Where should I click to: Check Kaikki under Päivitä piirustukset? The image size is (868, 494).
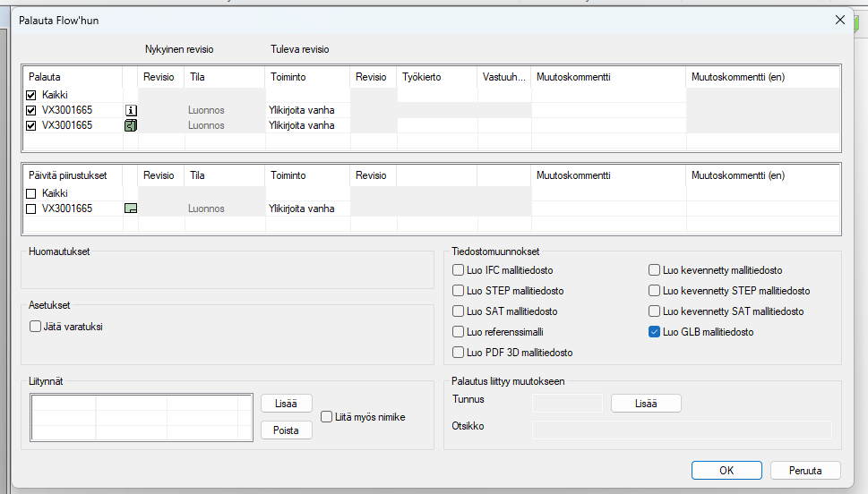click(x=31, y=193)
